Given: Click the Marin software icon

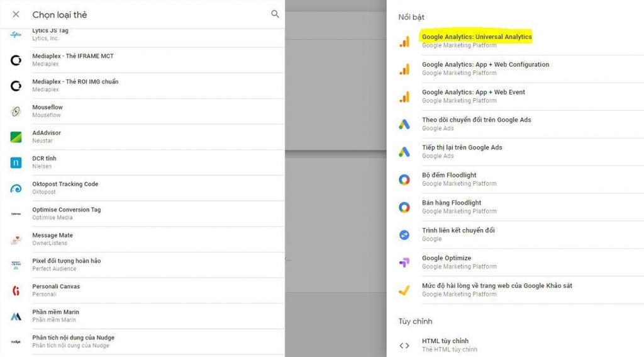Looking at the screenshot, I should pyautogui.click(x=16, y=316).
